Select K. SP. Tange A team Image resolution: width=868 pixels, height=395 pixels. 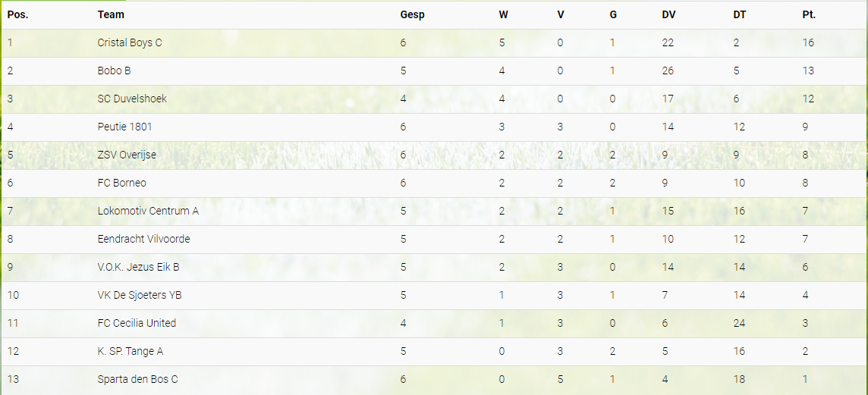click(x=131, y=351)
